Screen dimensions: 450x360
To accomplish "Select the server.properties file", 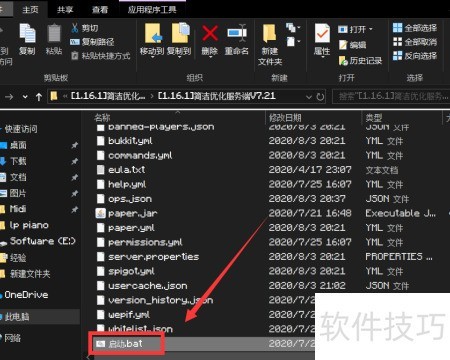I will pyautogui.click(x=153, y=257).
